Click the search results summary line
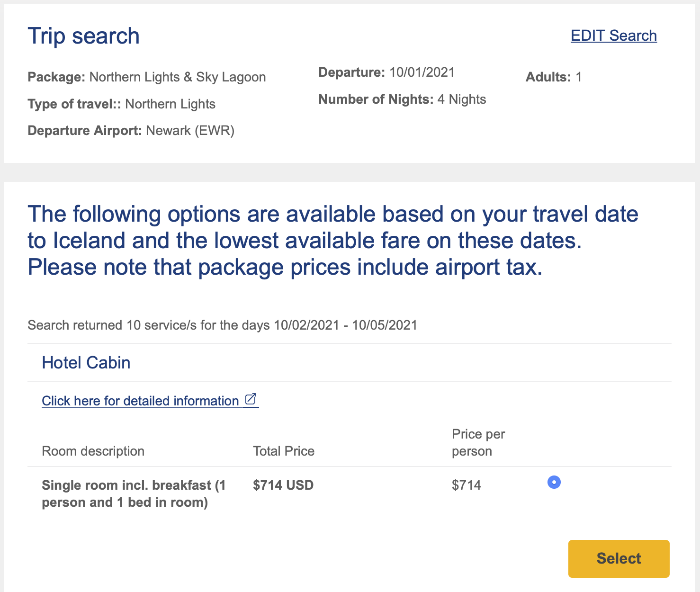The width and height of the screenshot is (700, 592). [x=223, y=325]
